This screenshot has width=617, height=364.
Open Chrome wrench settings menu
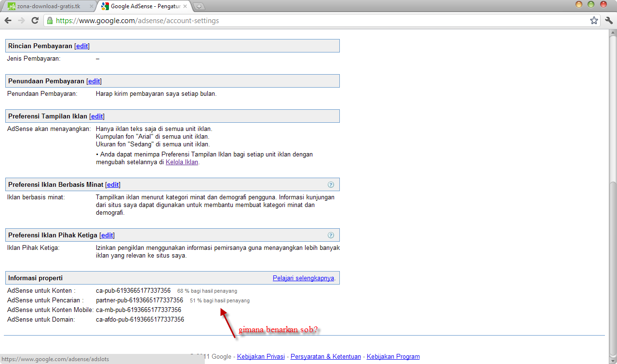tap(609, 20)
